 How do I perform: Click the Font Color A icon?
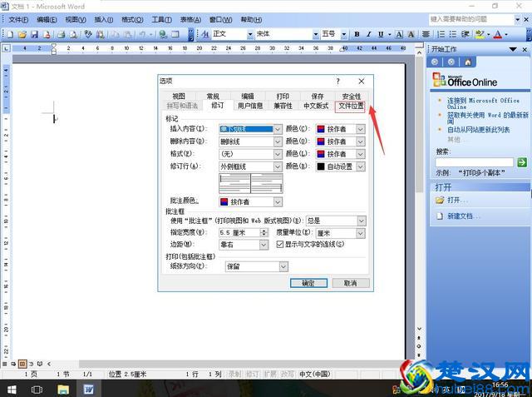pos(497,34)
